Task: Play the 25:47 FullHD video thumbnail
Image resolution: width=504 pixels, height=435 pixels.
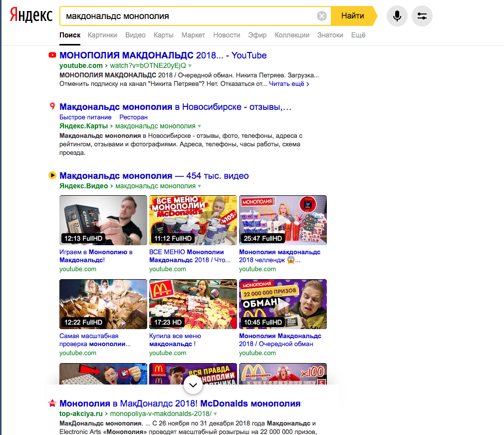Action: [x=283, y=220]
